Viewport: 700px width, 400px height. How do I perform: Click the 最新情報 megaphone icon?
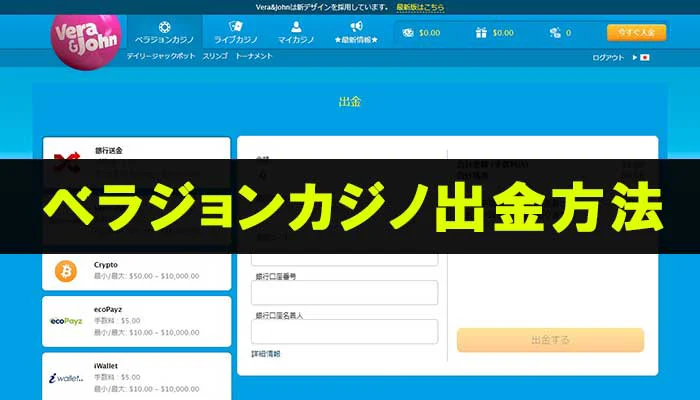[x=356, y=27]
